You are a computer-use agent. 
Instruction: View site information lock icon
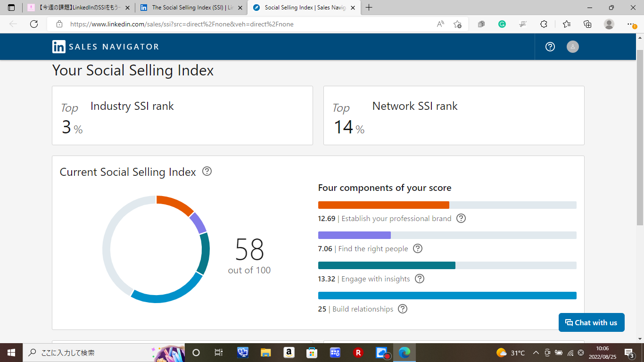pyautogui.click(x=59, y=24)
